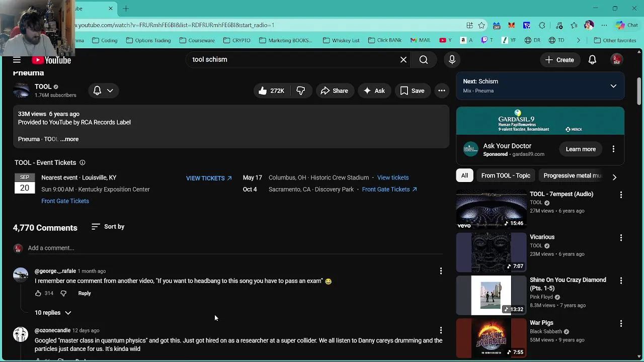Open options menu for @ozonecandle comment
The height and width of the screenshot is (362, 644).
(441, 330)
